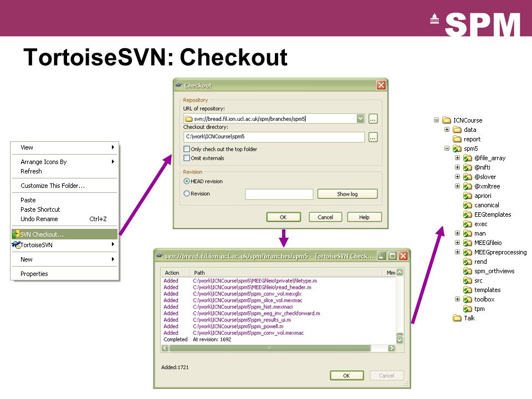Screen dimensions: 532x399
Task: Click the folder icon in URL field
Action: [x=188, y=119]
